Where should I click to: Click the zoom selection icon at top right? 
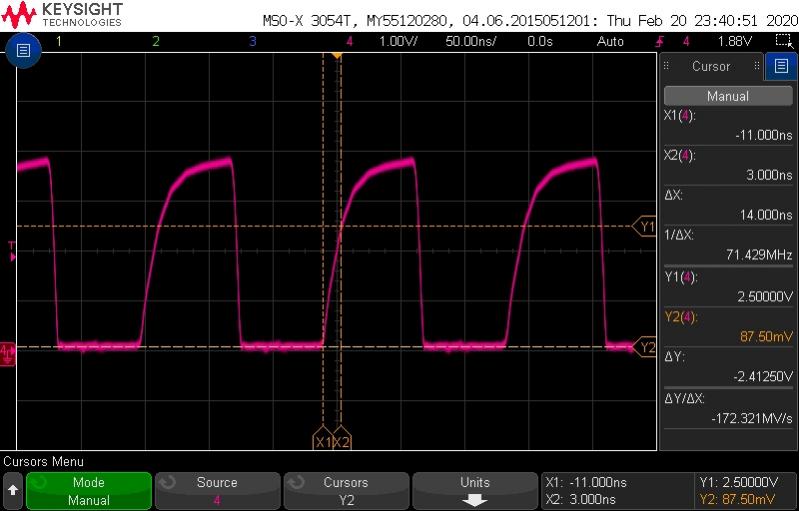click(783, 41)
